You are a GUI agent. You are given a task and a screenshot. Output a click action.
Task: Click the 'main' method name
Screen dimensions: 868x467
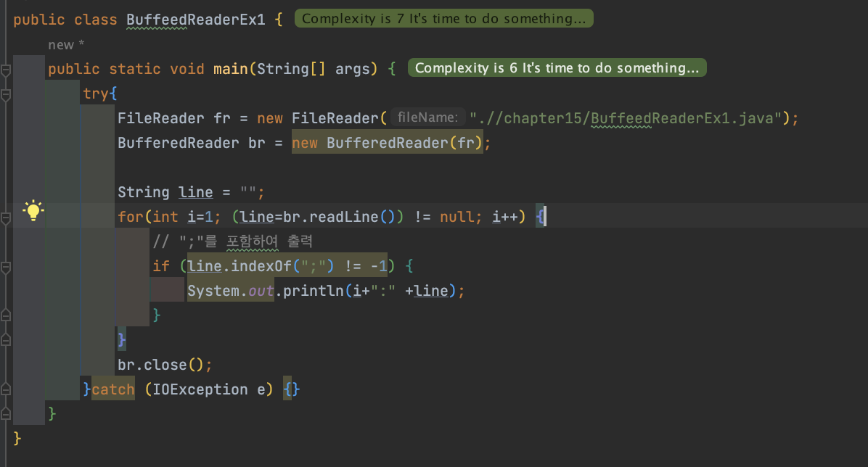click(230, 69)
